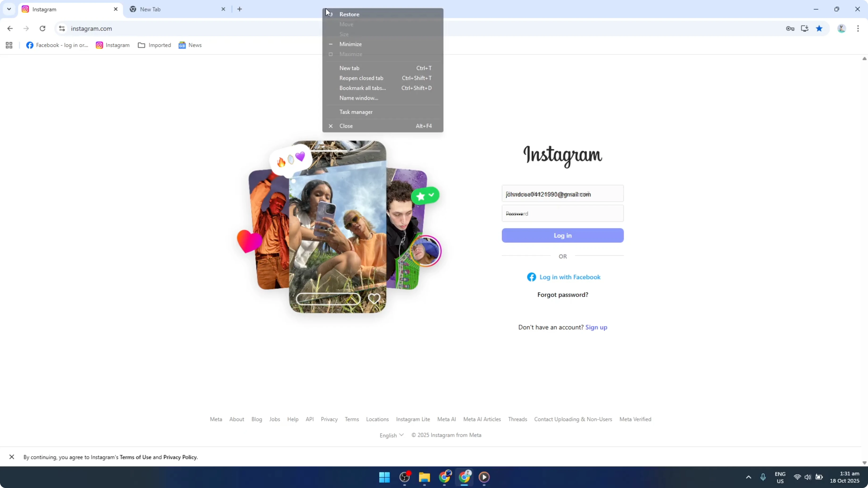Open the Privacy footer link

[x=329, y=419]
